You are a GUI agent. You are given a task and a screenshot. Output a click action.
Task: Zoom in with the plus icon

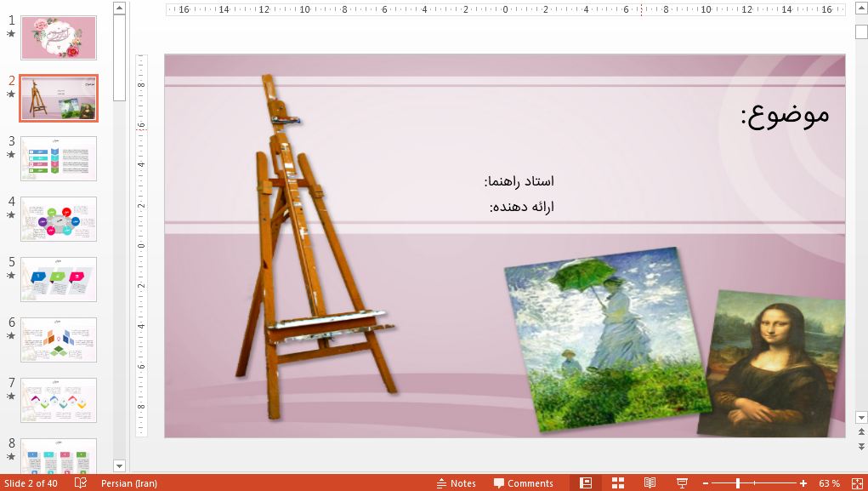click(804, 482)
